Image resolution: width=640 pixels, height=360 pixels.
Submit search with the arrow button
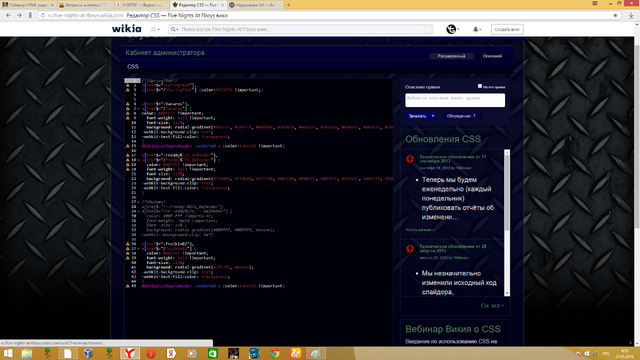(428, 29)
